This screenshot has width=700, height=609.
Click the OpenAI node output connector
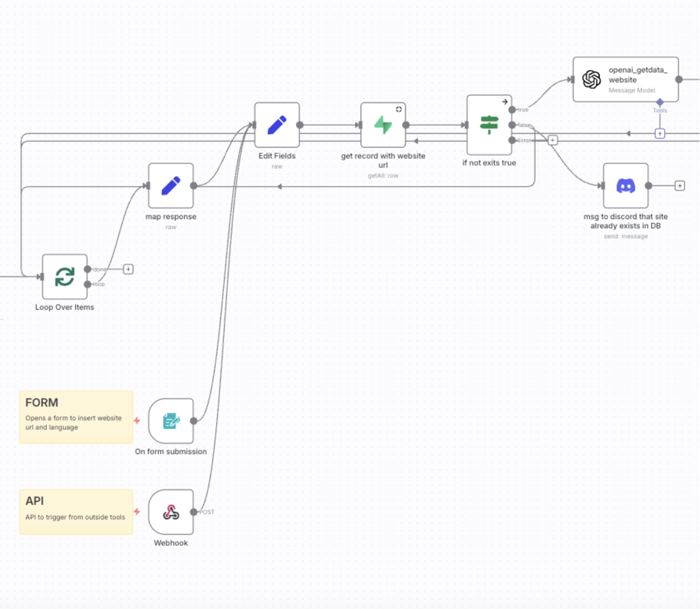(679, 80)
